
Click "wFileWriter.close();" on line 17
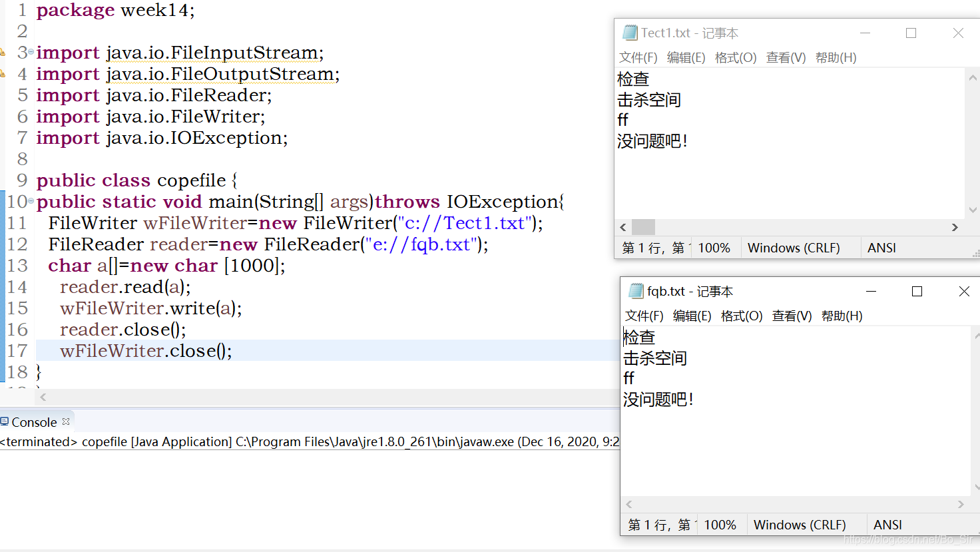(146, 351)
